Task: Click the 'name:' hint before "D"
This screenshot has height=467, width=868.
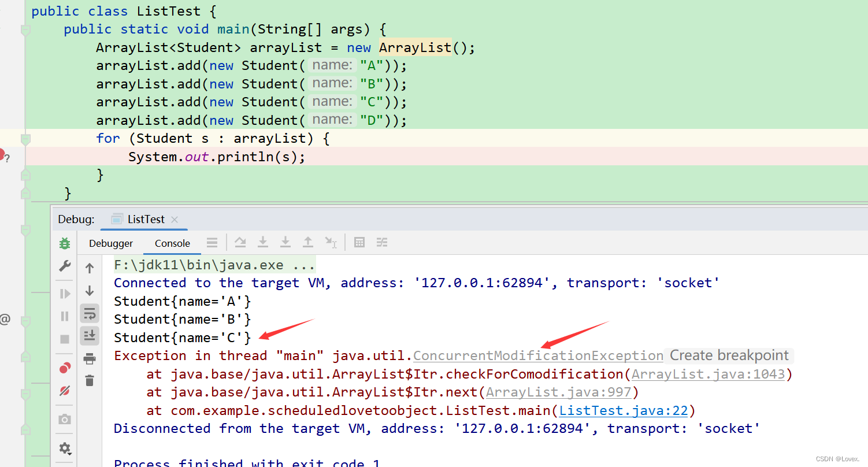Action: (x=332, y=120)
